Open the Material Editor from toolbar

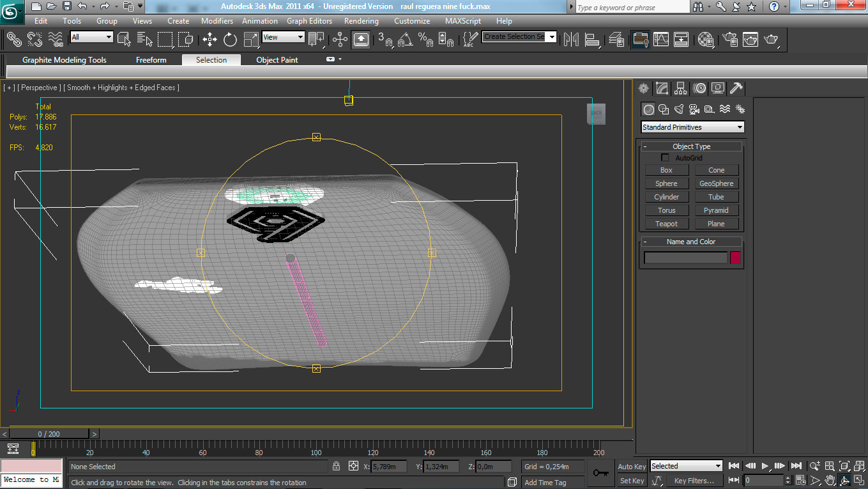pyautogui.click(x=706, y=40)
